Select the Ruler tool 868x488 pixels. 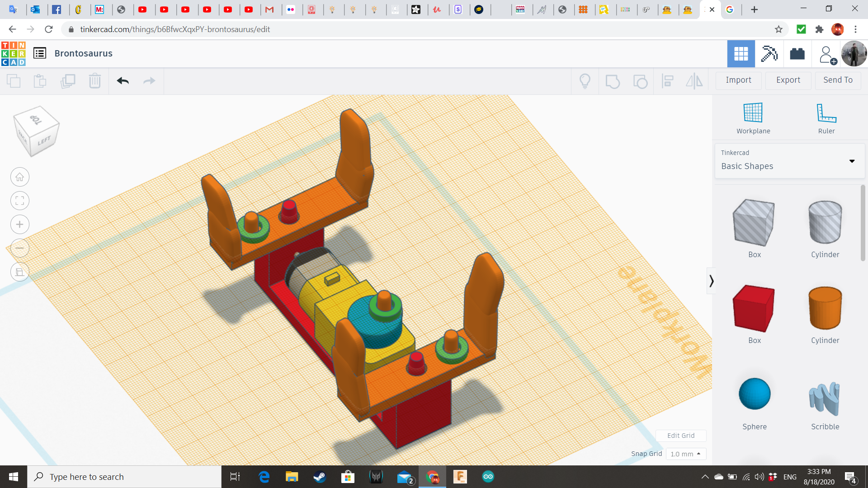tap(826, 117)
